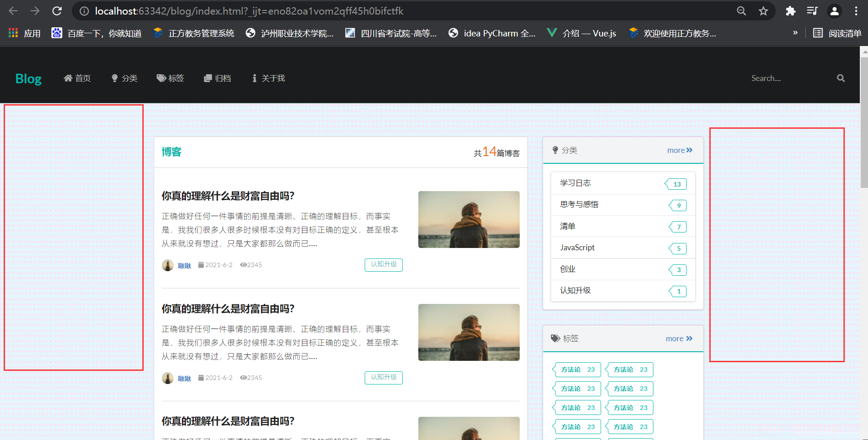Image resolution: width=868 pixels, height=440 pixels.
Task: Reload the page with the refresh icon
Action: pos(57,11)
